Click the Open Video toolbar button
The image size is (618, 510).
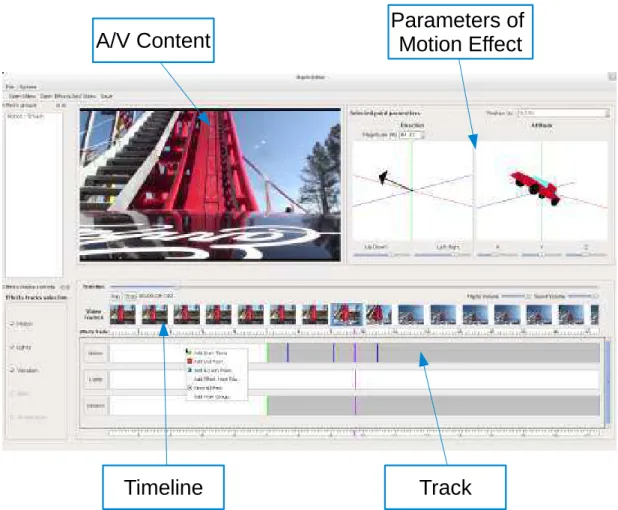point(22,96)
